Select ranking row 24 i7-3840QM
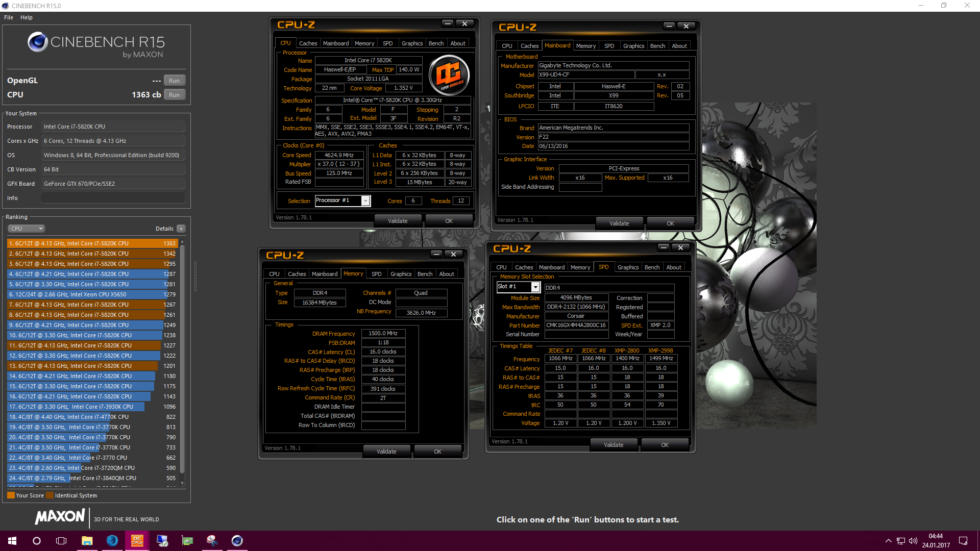The height and width of the screenshot is (551, 980). coord(92,478)
